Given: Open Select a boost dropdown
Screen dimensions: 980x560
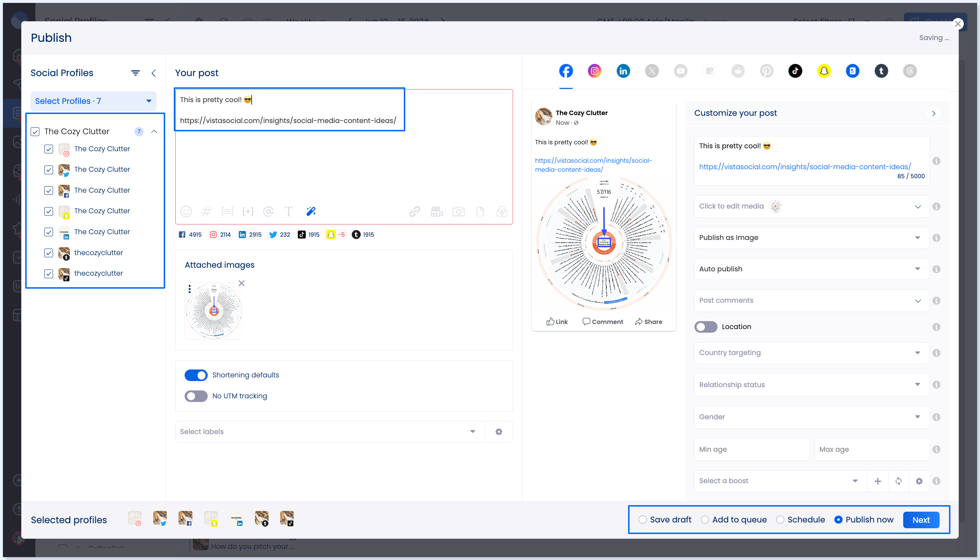Looking at the screenshot, I should point(780,481).
